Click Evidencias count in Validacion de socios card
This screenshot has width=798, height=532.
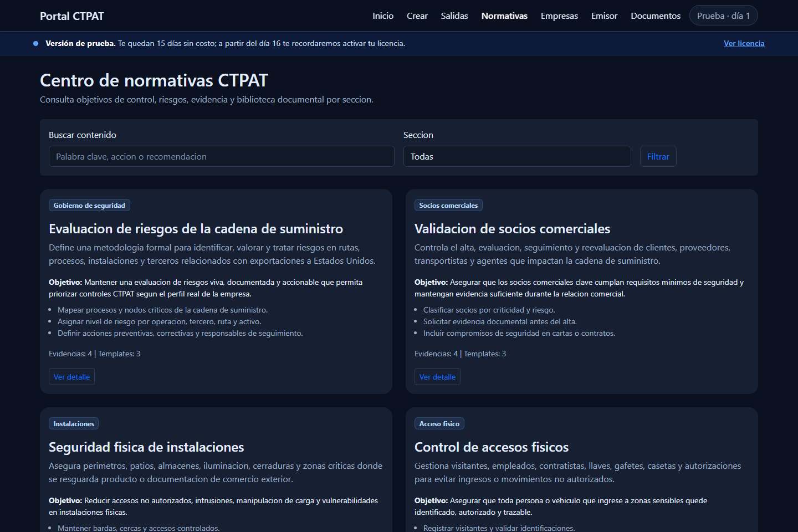(x=436, y=354)
